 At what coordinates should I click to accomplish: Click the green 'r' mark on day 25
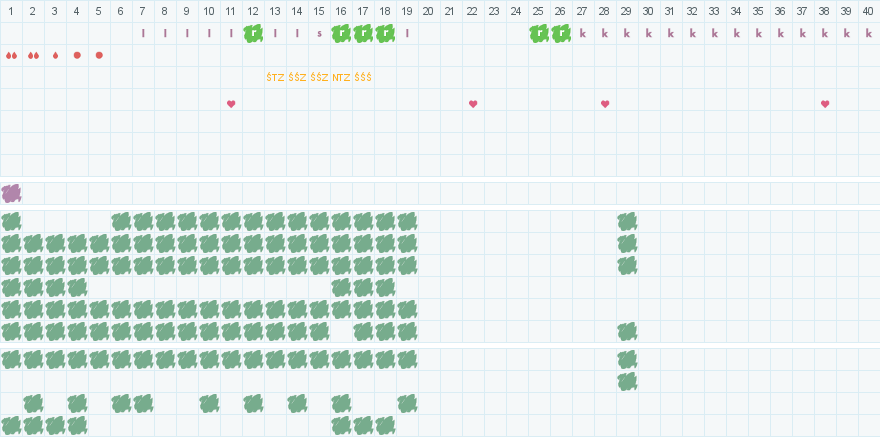[539, 33]
